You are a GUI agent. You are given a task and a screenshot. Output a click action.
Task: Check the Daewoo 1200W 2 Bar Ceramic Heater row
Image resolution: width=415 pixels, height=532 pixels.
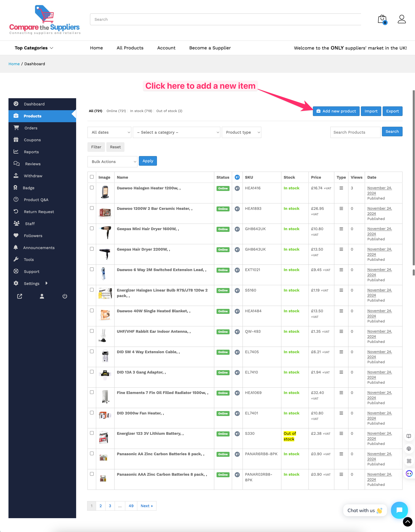click(92, 208)
